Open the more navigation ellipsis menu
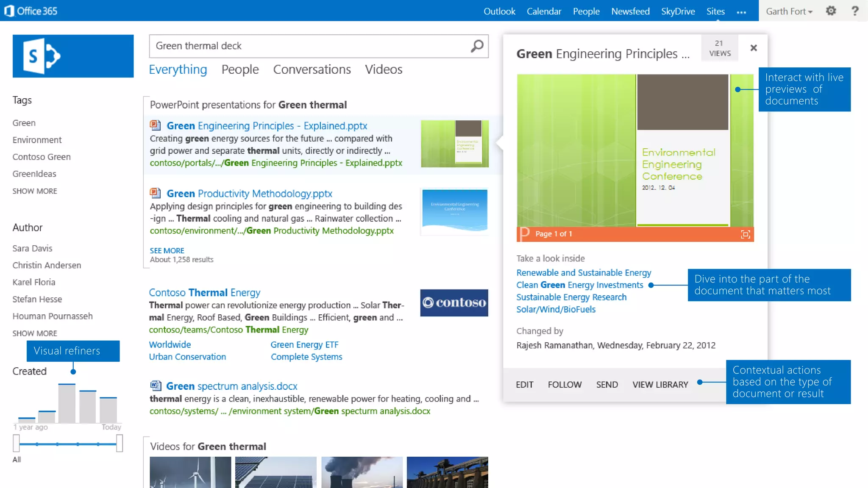 741,12
